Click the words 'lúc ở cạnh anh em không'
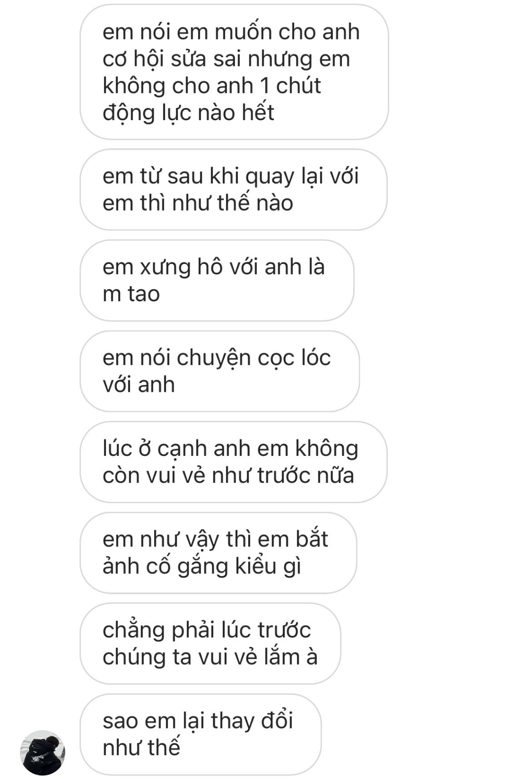 point(231,449)
